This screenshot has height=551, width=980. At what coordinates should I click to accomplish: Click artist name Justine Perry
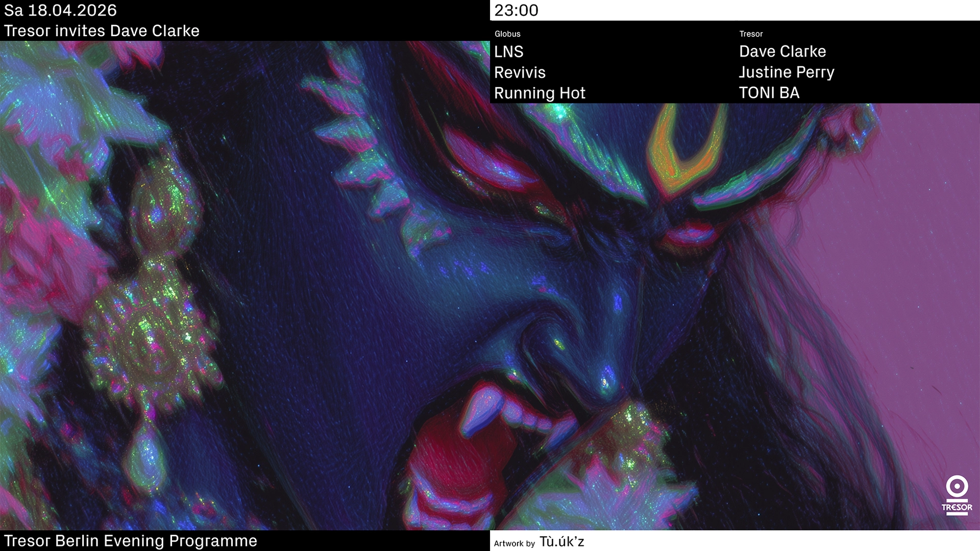[787, 72]
